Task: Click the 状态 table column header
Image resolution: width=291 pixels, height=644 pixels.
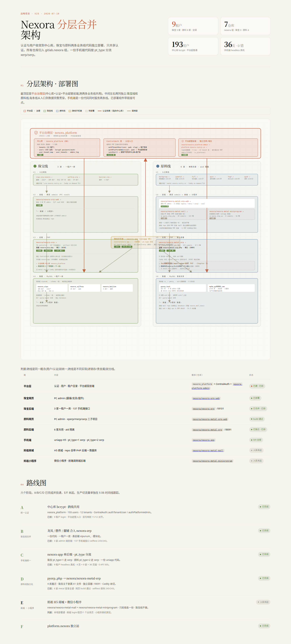Action: tap(251, 375)
